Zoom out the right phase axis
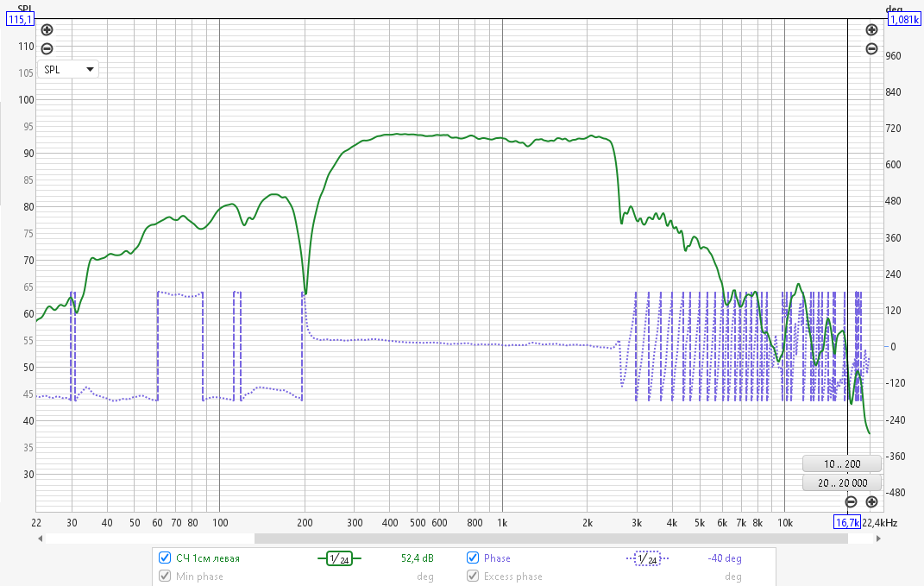The image size is (924, 586). 871,49
